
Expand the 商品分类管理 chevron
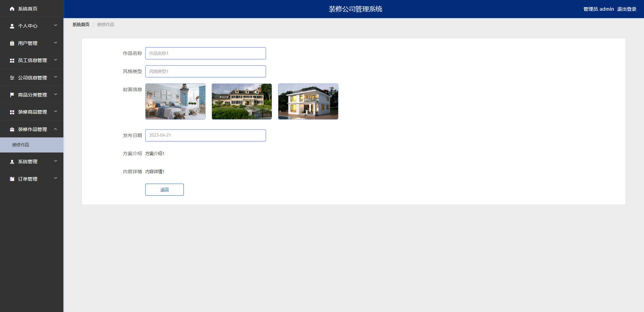pyautogui.click(x=56, y=95)
